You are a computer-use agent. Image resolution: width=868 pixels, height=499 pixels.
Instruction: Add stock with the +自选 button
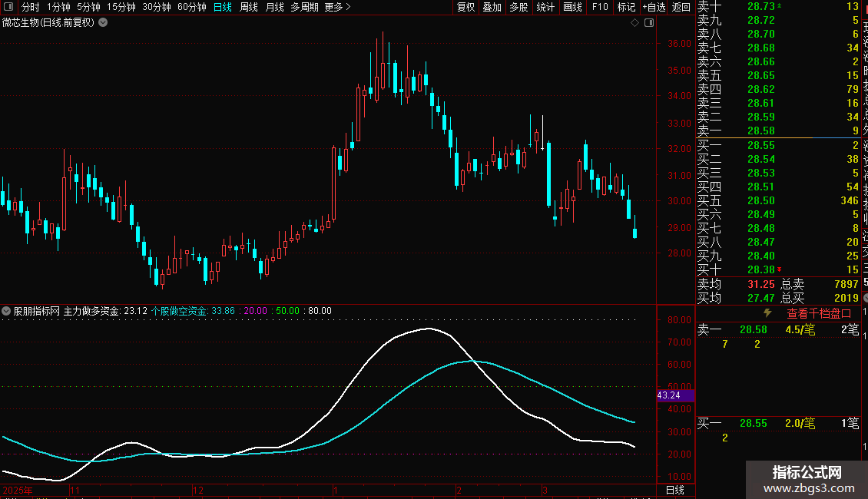click(652, 7)
